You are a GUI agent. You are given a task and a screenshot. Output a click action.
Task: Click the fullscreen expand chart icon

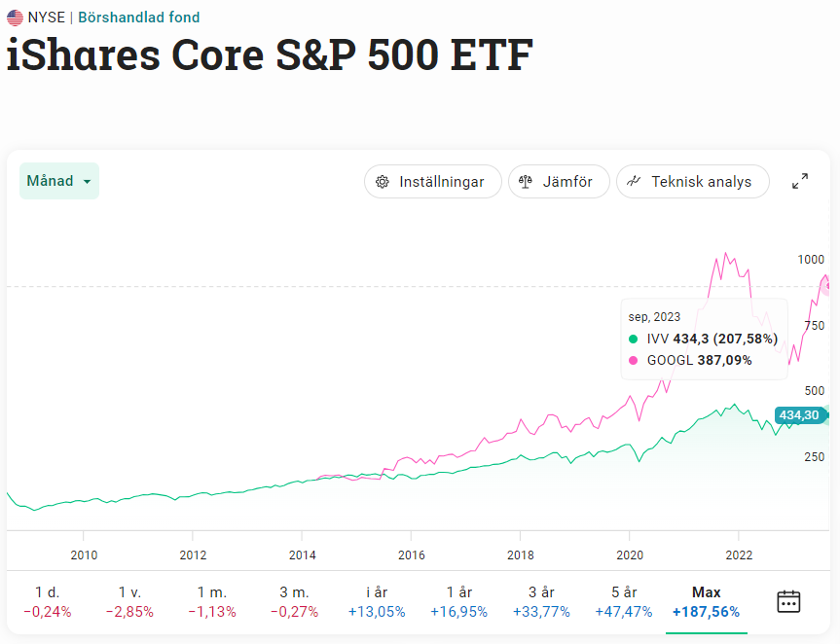(800, 181)
